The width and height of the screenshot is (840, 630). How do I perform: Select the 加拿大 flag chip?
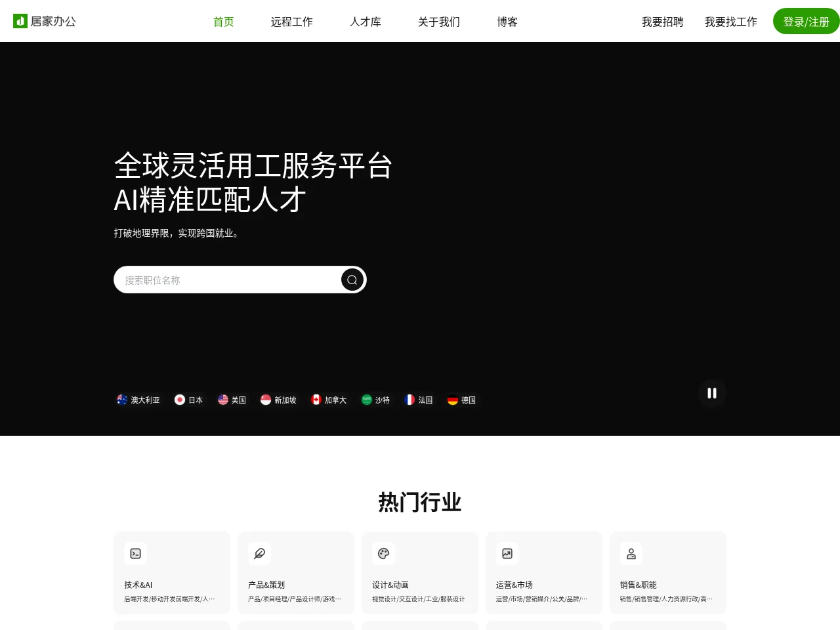(x=329, y=400)
